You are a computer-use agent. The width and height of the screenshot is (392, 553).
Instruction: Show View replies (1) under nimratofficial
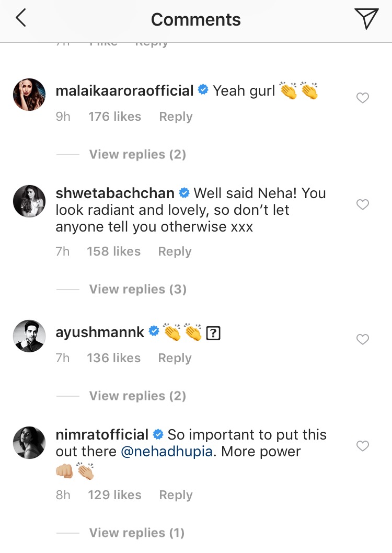(137, 533)
